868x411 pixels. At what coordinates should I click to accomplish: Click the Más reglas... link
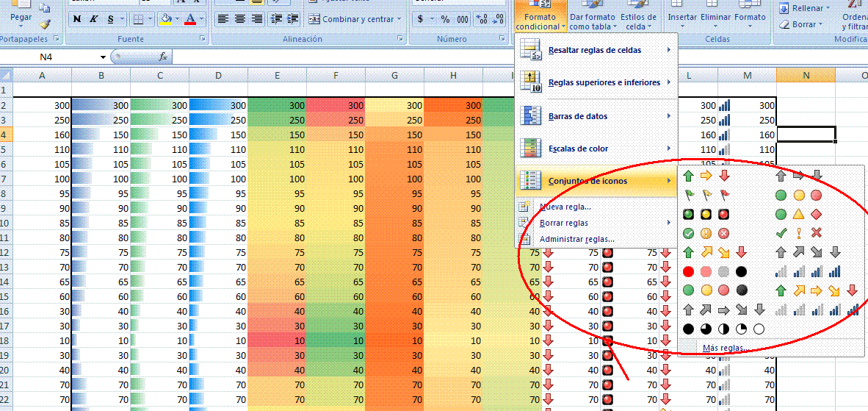click(723, 348)
